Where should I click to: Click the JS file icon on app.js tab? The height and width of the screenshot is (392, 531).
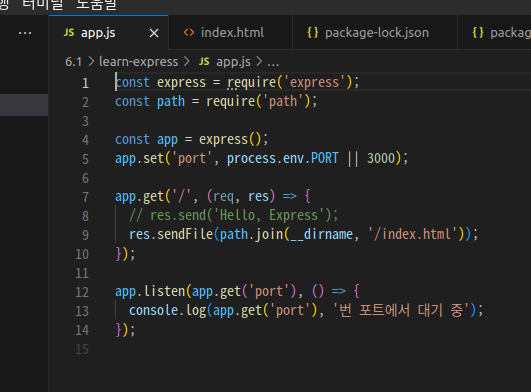pyautogui.click(x=69, y=32)
